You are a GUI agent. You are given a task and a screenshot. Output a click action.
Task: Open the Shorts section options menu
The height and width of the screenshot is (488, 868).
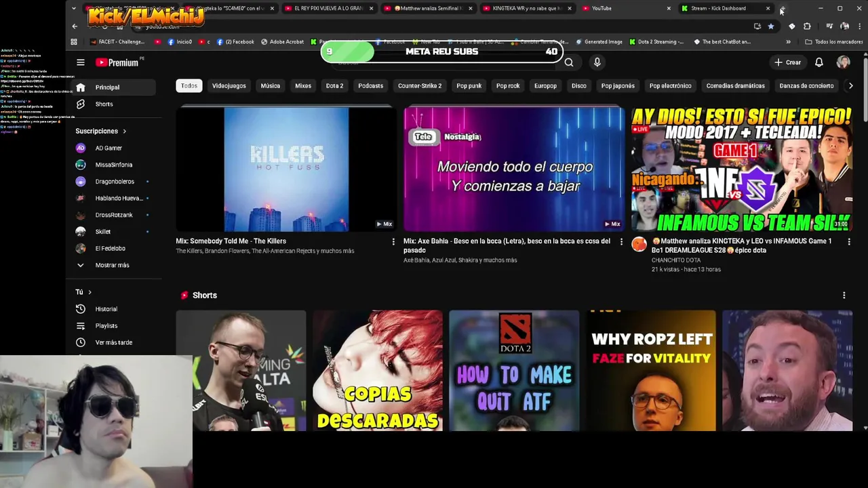(844, 296)
